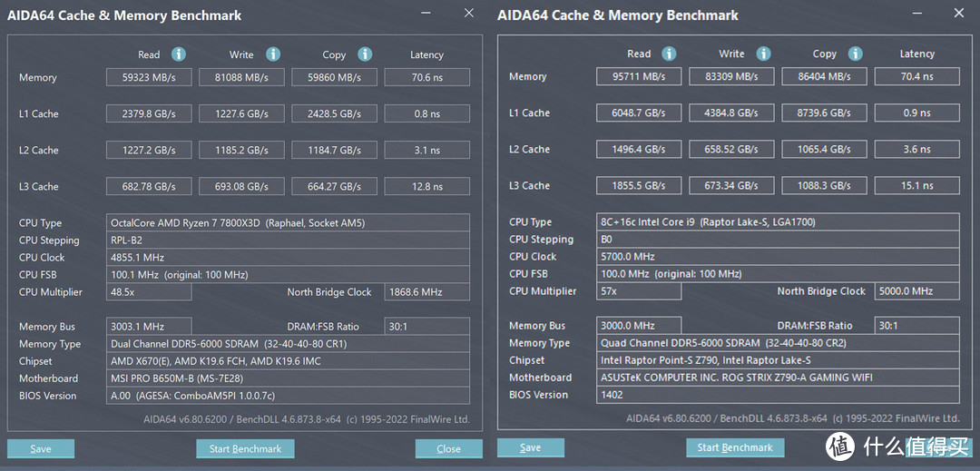This screenshot has width=980, height=471.
Task: Select L1 cache copy 8739.6 GB/s
Action: point(824,113)
